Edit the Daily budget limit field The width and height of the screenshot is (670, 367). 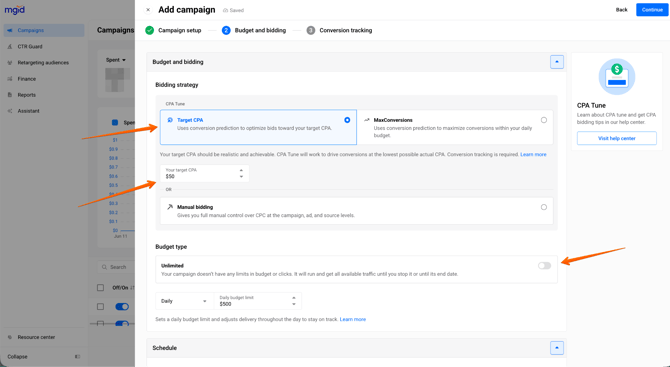click(x=258, y=301)
